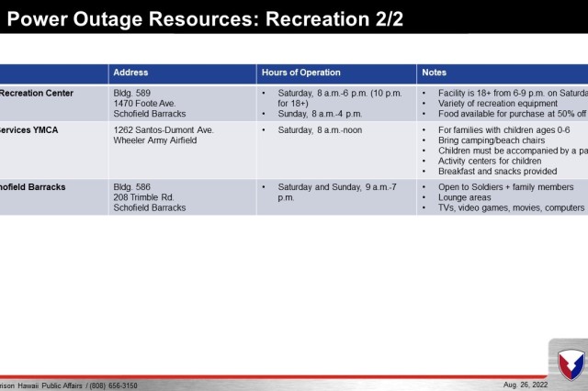
Task: Select the Services YMCA row name cell
Action: coord(29,130)
